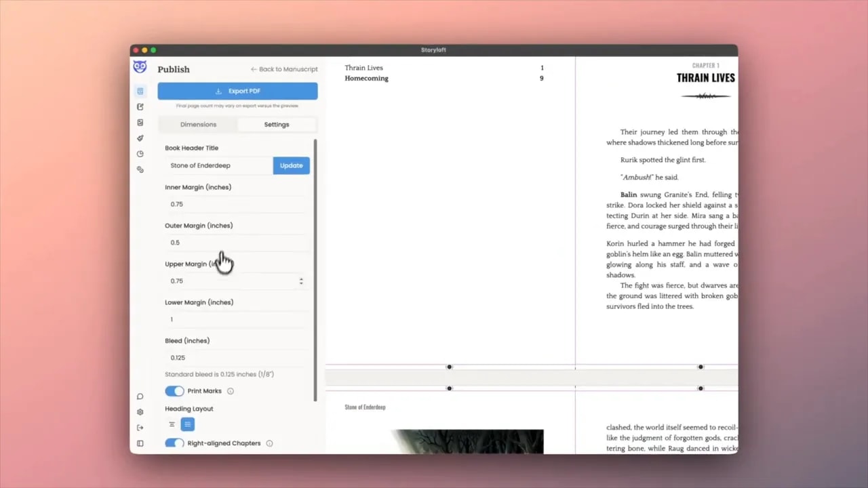
Task: Switch to the Settings tab
Action: 277,125
